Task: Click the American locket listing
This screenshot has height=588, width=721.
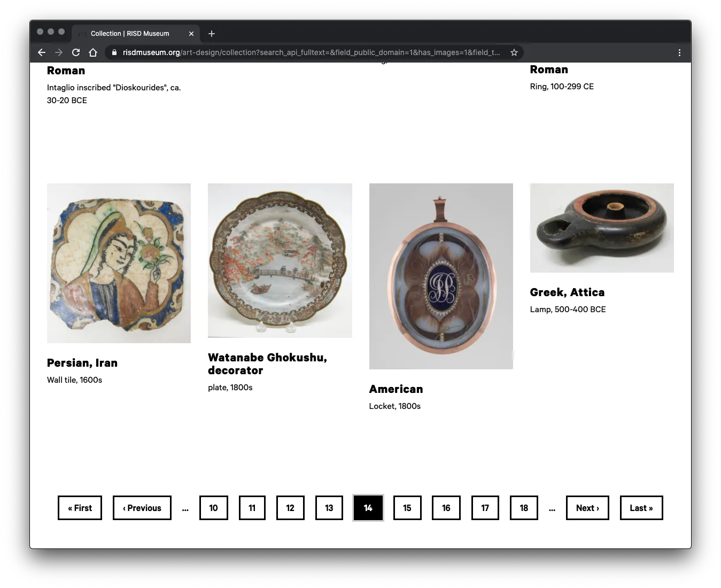Action: pos(396,389)
